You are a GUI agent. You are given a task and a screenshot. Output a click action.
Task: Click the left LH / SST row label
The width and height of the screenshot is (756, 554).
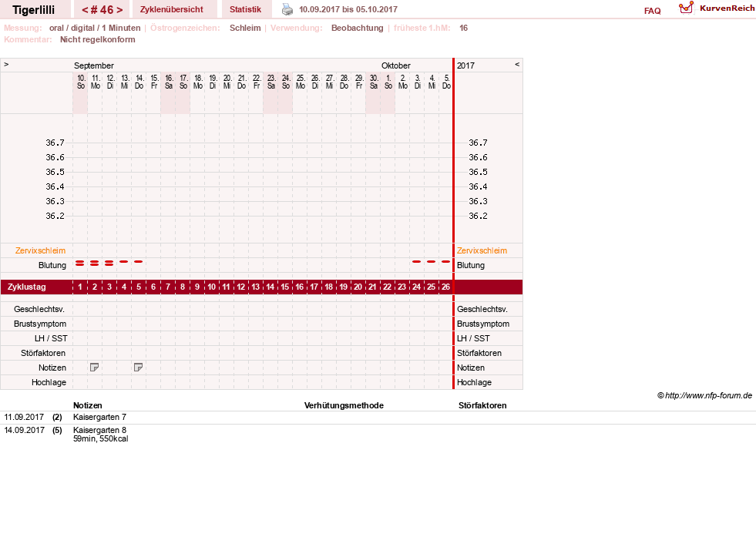click(51, 338)
